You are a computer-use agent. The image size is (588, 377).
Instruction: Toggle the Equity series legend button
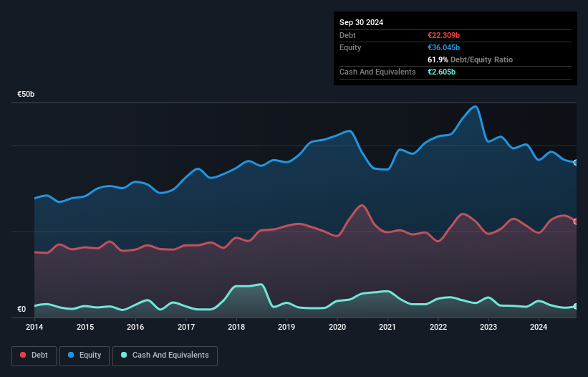pyautogui.click(x=85, y=355)
